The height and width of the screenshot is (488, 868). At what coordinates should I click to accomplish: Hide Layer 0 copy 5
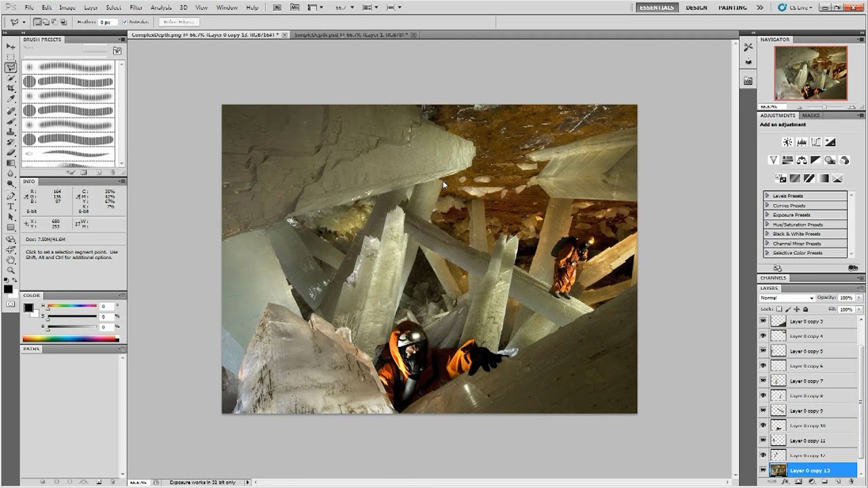pos(763,351)
